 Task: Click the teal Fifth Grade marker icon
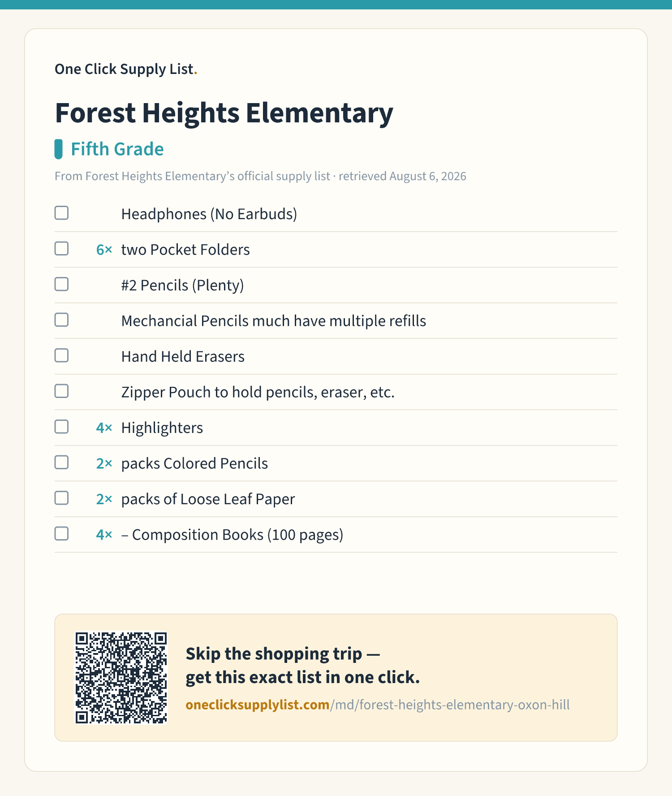(58, 149)
